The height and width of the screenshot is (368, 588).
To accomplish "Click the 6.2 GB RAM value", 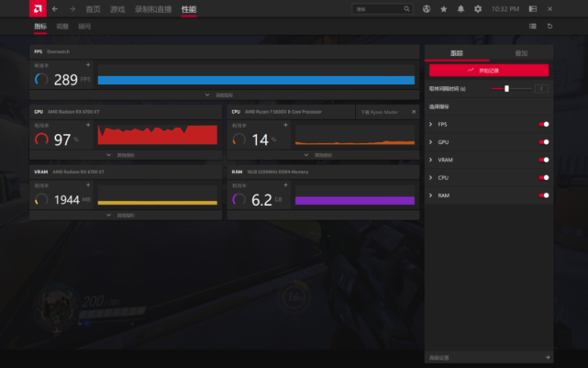I will pos(261,200).
